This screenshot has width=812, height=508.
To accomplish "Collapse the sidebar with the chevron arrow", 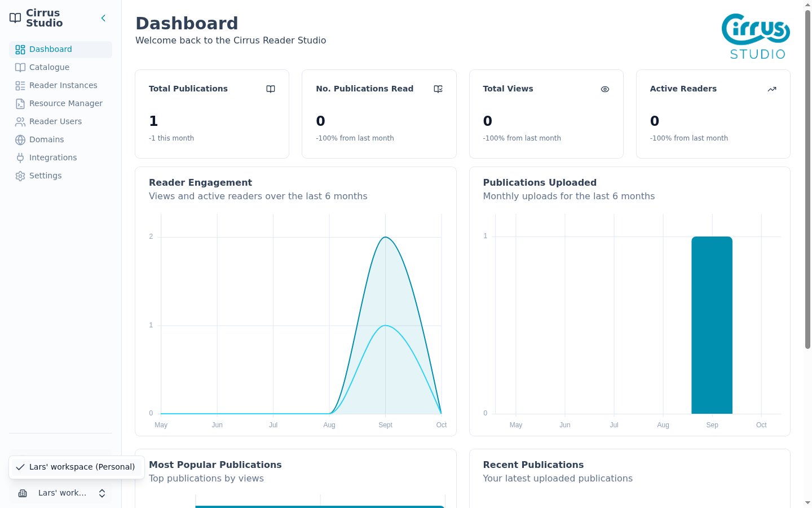I will (103, 18).
